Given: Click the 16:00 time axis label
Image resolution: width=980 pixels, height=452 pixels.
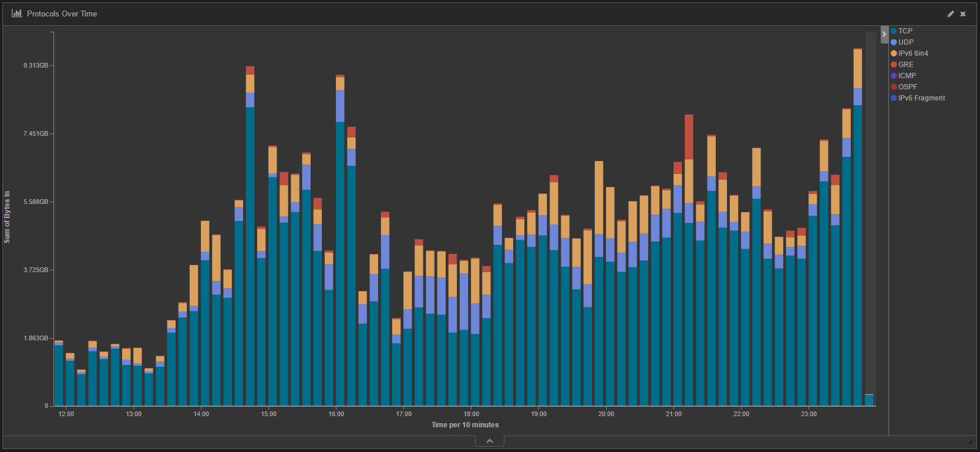Looking at the screenshot, I should pos(336,414).
